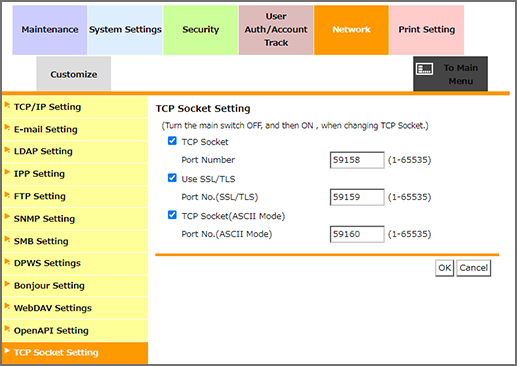Toggle the Use SSL/TLS checkbox
Image resolution: width=517 pixels, height=366 pixels.
172,178
